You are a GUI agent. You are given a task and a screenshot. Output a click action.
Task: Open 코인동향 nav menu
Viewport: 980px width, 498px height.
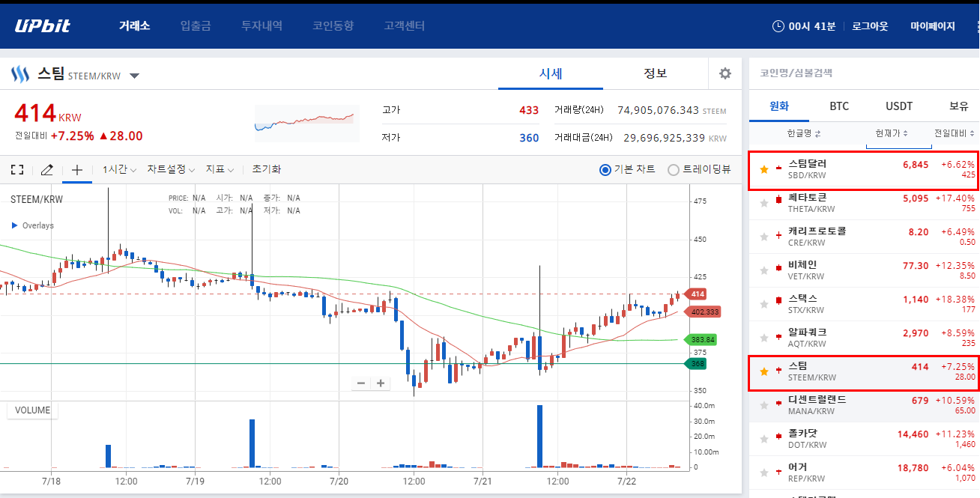point(333,26)
